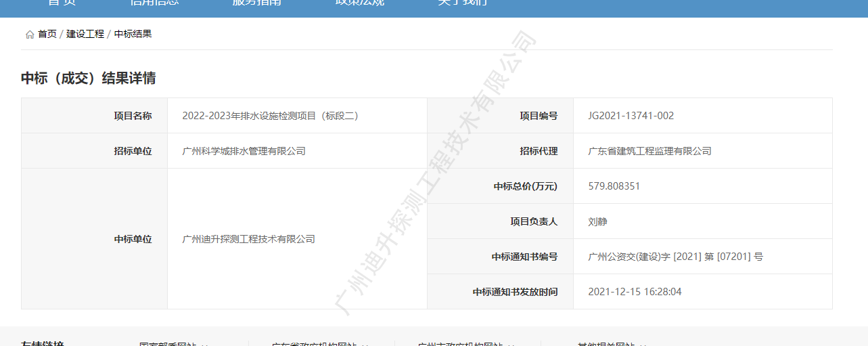
Task: Click notice number 广州公资交(建设)字 [2021] 第 [07201] 号
Action: [676, 257]
